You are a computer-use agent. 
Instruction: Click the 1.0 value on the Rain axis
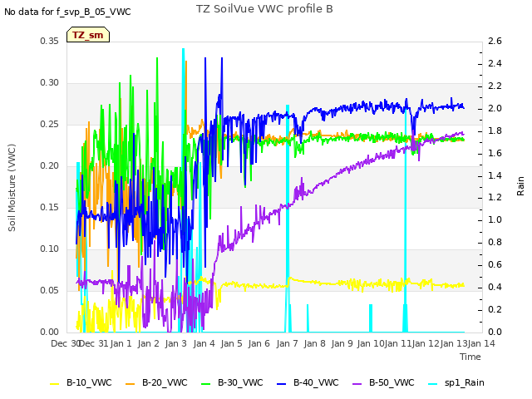click(495, 219)
